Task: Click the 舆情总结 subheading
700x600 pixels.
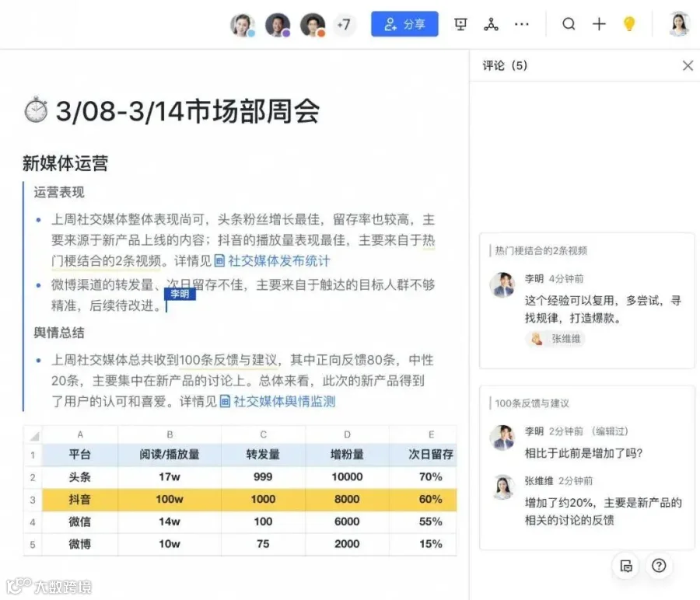Action: [59, 333]
